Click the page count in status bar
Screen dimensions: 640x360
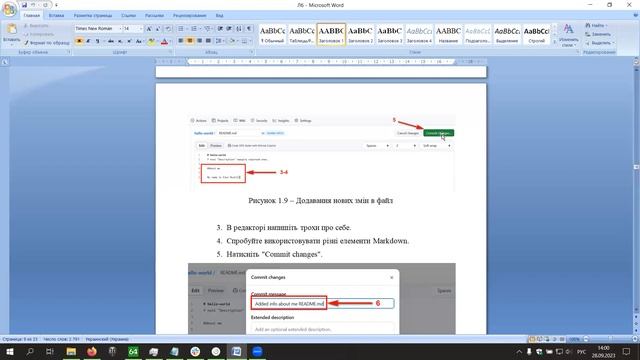click(x=20, y=339)
